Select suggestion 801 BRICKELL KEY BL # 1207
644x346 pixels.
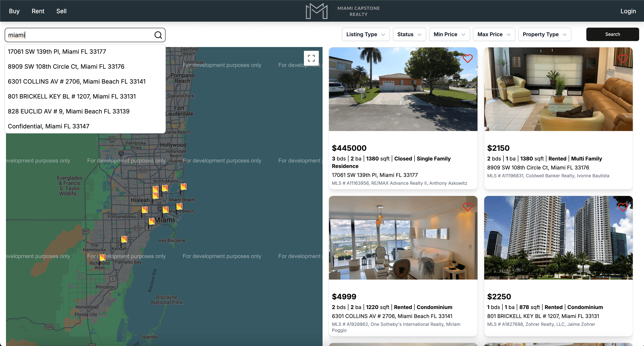click(85, 96)
